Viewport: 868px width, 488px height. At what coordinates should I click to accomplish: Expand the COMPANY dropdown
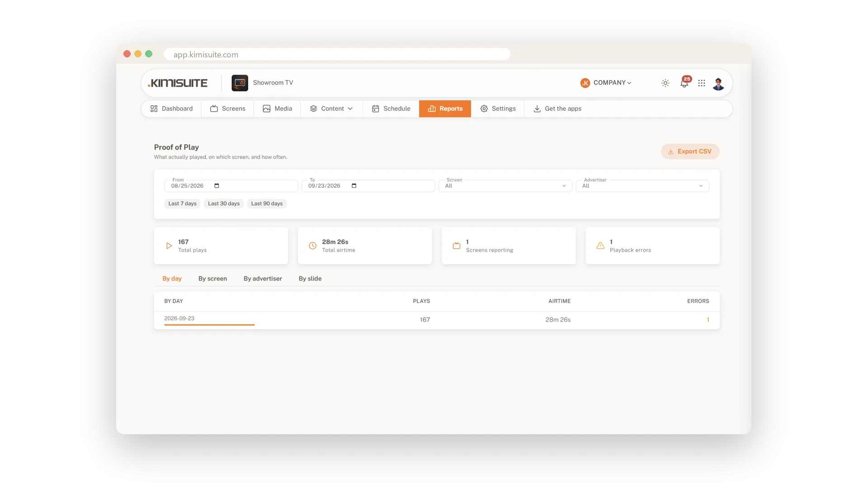coord(612,83)
